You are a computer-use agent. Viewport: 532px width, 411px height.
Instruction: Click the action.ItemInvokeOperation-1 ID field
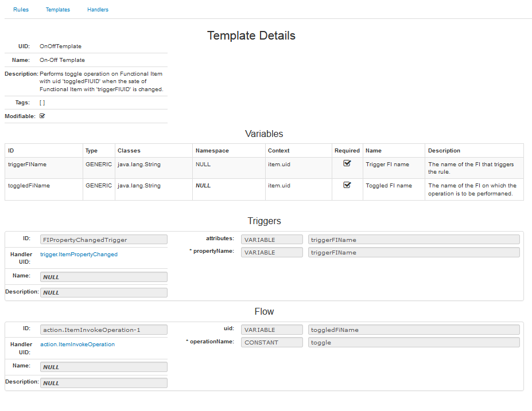click(104, 330)
